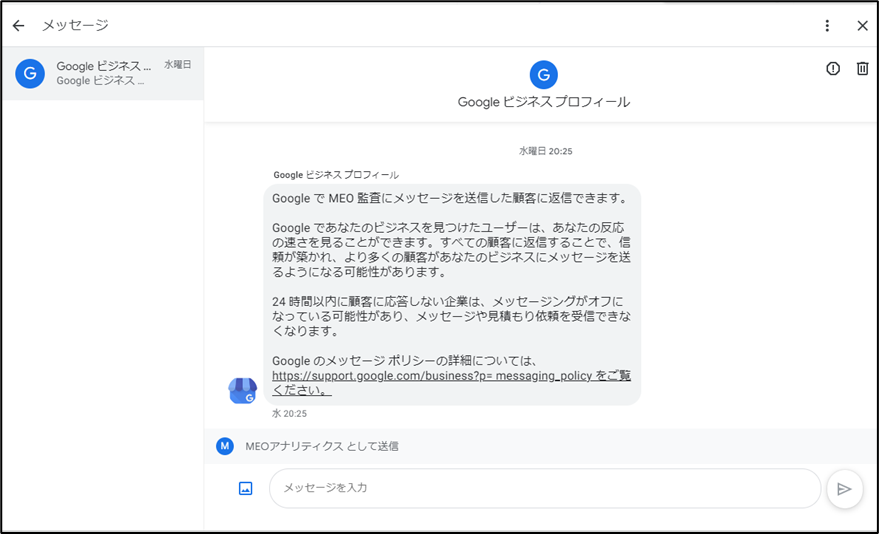Click the blue M avatar for MEOアナリティクス

click(225, 446)
